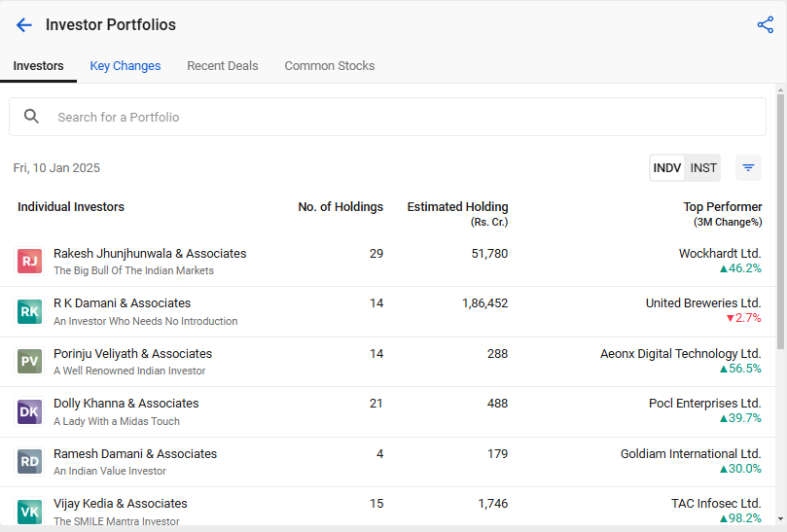Click the vertical scrollbar thumb
Image resolution: width=787 pixels, height=532 pixels.
tap(780, 221)
